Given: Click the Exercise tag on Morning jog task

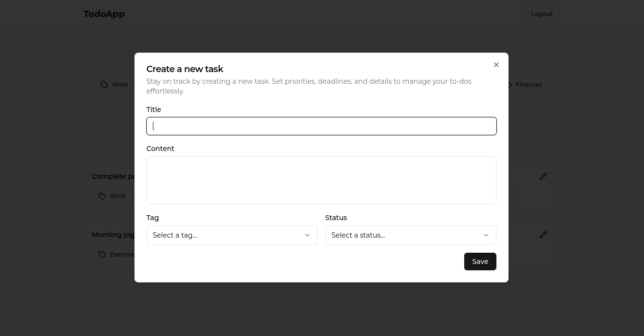Looking at the screenshot, I should 114,255.
